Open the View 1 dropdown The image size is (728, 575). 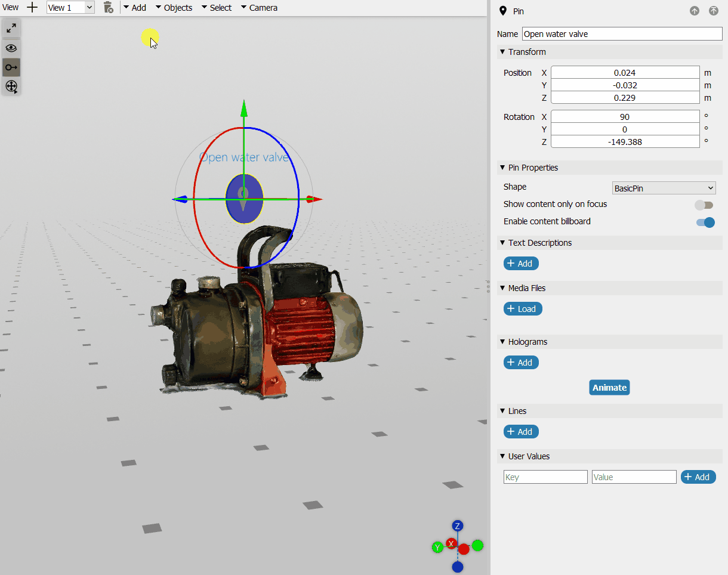click(x=70, y=8)
